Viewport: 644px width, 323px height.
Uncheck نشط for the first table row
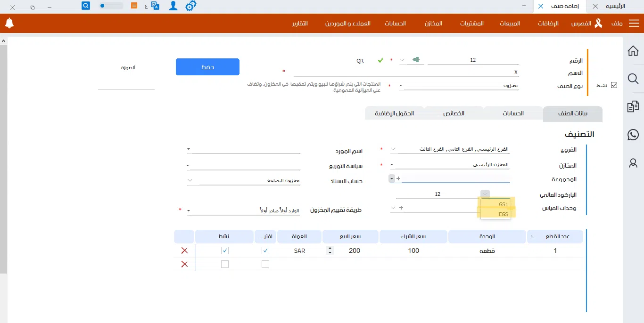pyautogui.click(x=225, y=250)
